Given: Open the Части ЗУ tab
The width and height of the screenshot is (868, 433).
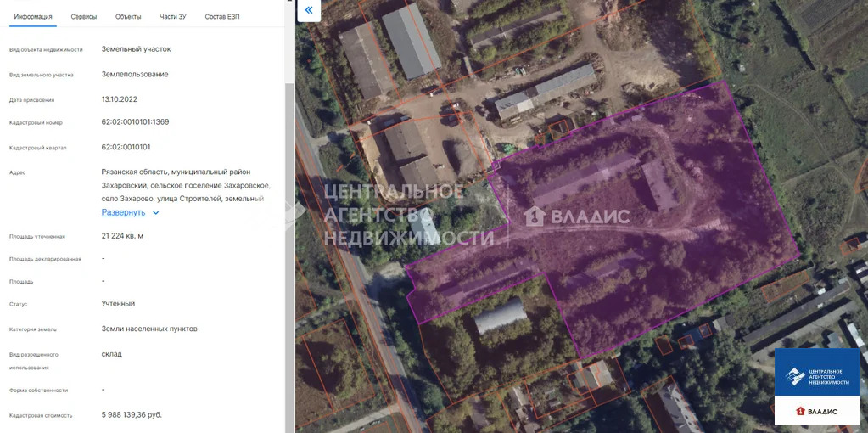Looking at the screenshot, I should point(173,17).
